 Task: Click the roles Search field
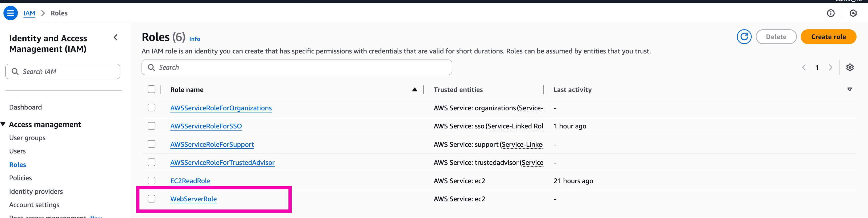point(296,67)
